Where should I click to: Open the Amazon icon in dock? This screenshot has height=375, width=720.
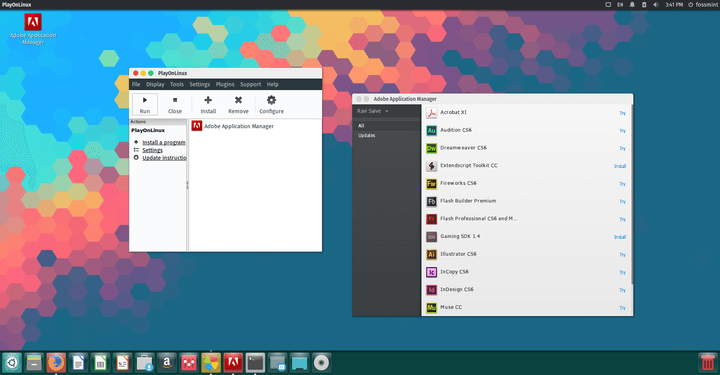[x=167, y=363]
